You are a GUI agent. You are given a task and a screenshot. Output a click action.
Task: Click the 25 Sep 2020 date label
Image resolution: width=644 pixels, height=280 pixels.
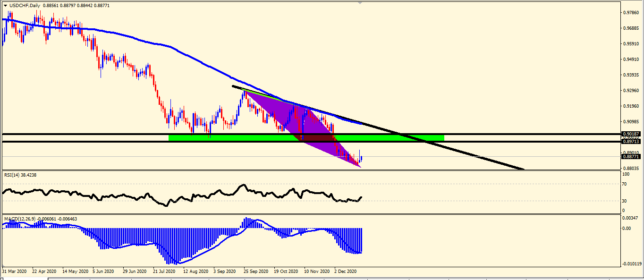click(256, 272)
